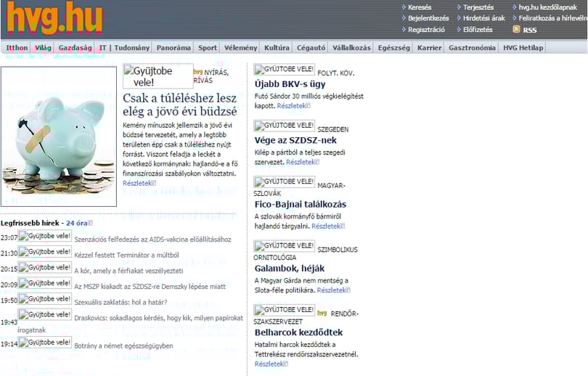Click the Terjesztés link
The image size is (588, 376).
(x=478, y=7)
